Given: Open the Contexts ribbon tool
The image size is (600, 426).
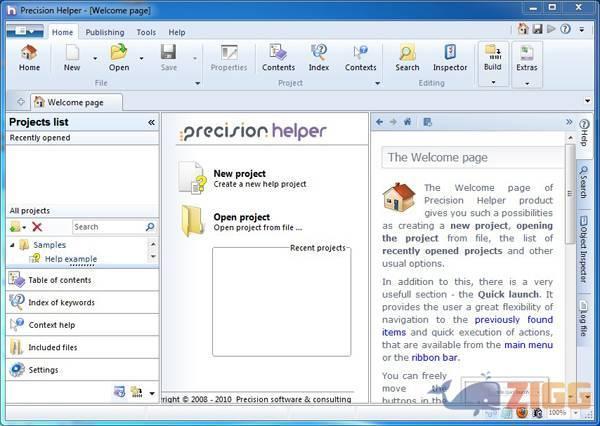Looking at the screenshot, I should 360,58.
